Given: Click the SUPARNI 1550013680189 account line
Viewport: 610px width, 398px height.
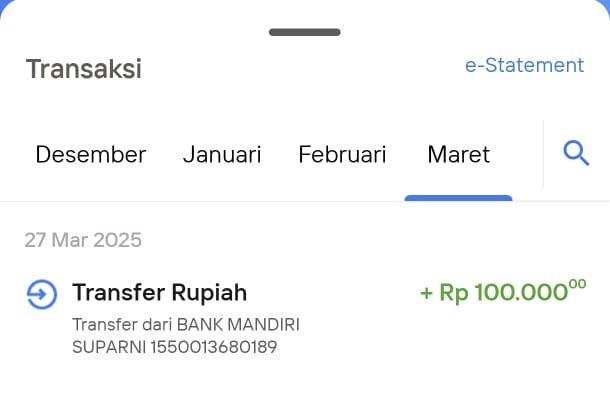Looking at the screenshot, I should [x=175, y=347].
